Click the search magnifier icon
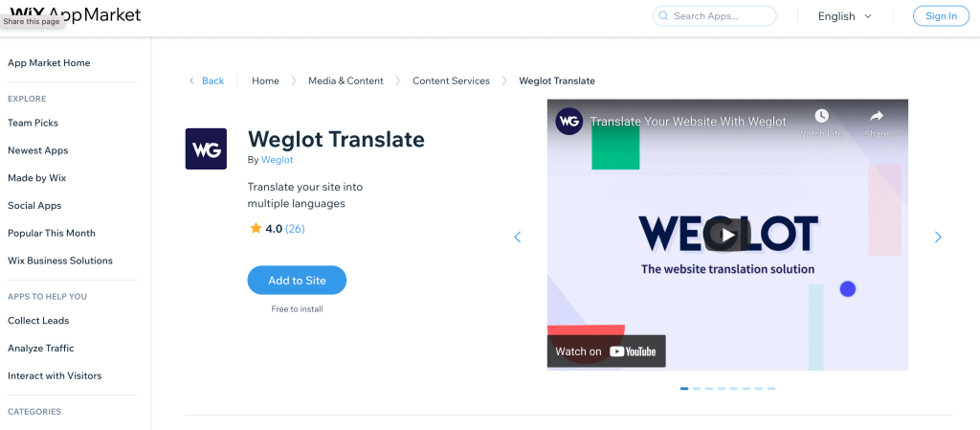The image size is (980, 430). [x=663, y=15]
